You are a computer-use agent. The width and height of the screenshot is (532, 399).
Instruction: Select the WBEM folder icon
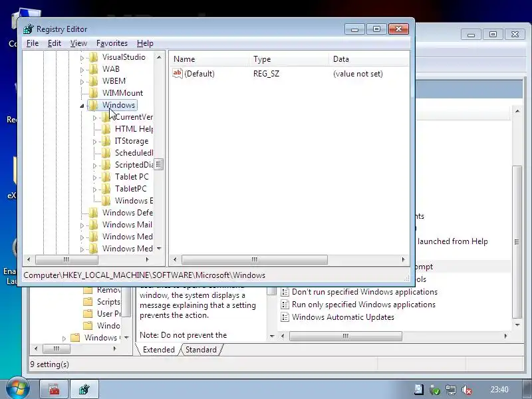(94, 81)
